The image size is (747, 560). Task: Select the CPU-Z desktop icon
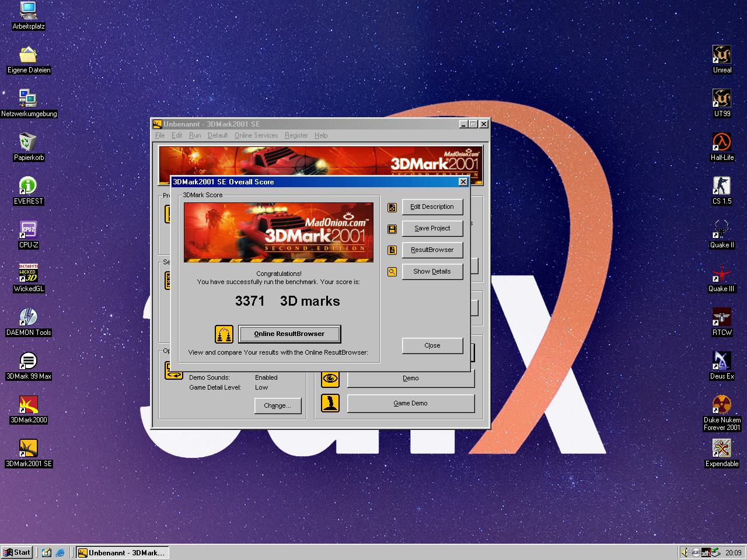(29, 234)
